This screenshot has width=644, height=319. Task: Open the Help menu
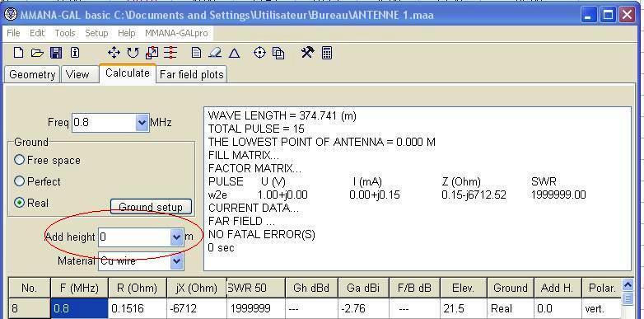coord(127,33)
